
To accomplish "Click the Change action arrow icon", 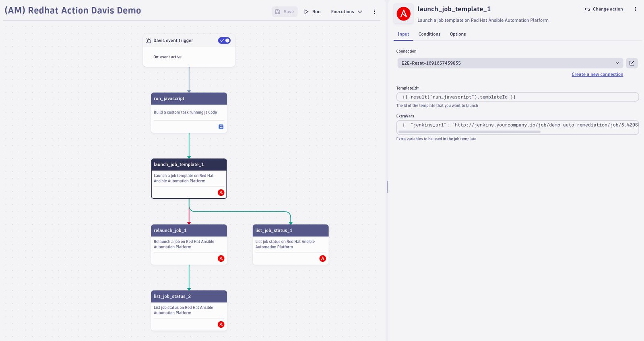I will [x=587, y=9].
